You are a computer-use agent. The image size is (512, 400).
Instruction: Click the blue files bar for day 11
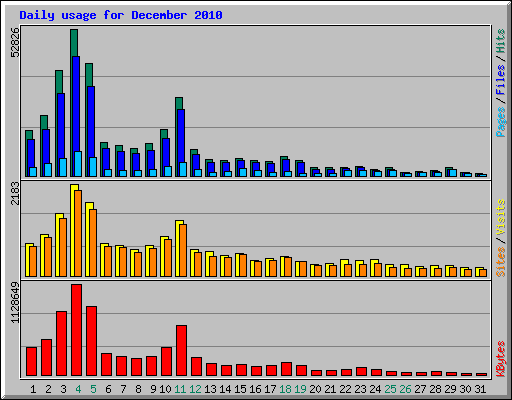(181, 136)
